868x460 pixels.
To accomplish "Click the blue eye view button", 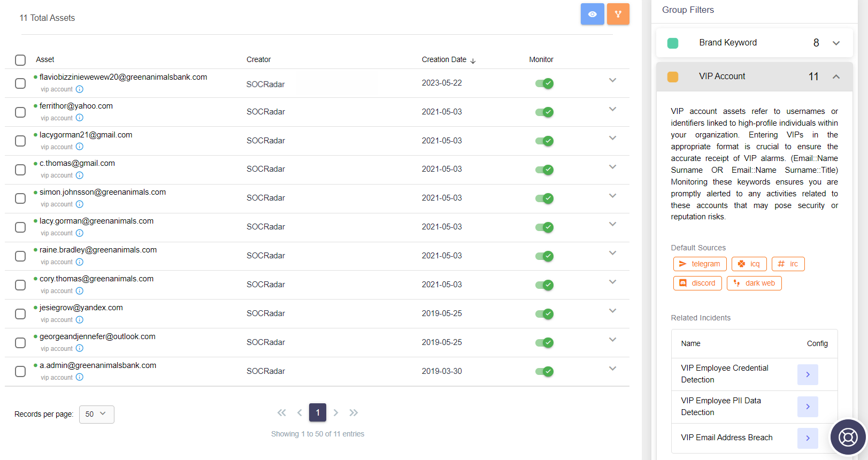I will coord(593,14).
